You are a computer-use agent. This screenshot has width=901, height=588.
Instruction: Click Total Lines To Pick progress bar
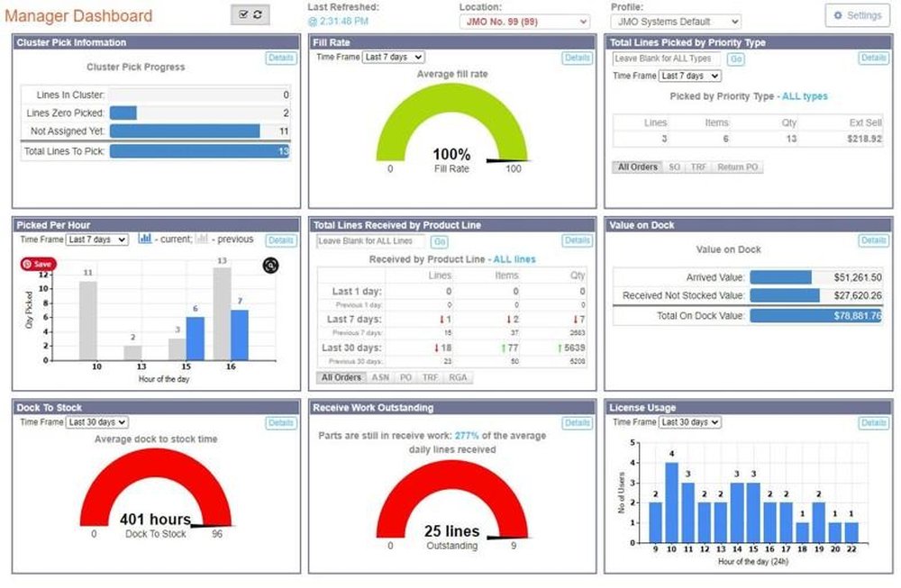tap(199, 151)
